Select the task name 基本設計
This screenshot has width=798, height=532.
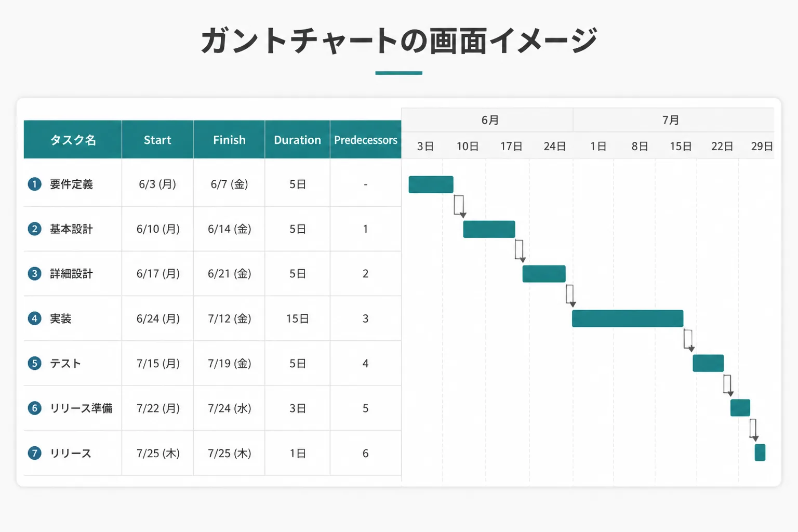tap(71, 229)
